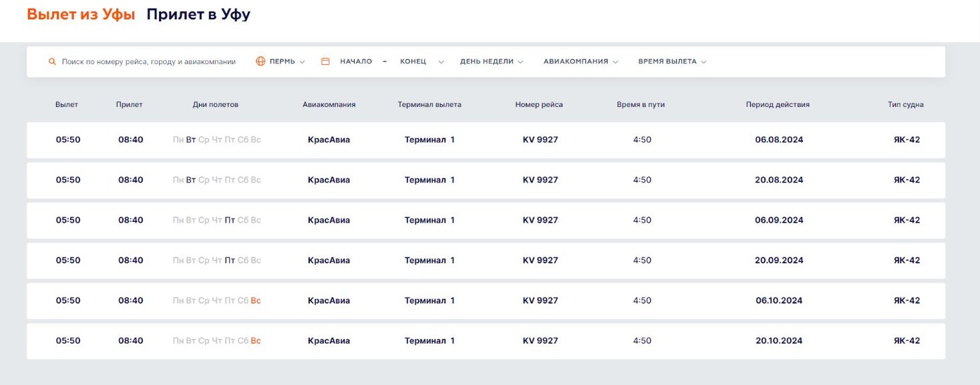The height and width of the screenshot is (385, 980).
Task: Open the ВРЕМЯ ВЫЛЕТА filter dropdown
Action: [x=670, y=61]
